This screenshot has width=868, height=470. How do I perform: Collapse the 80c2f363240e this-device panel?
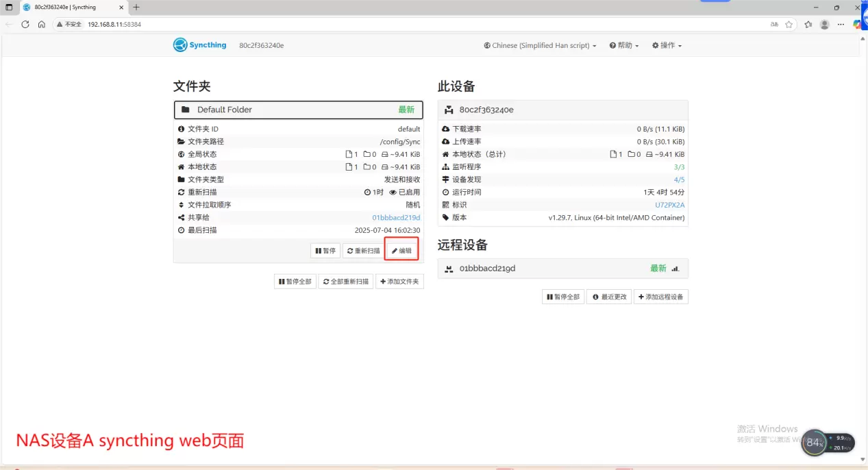pyautogui.click(x=562, y=110)
